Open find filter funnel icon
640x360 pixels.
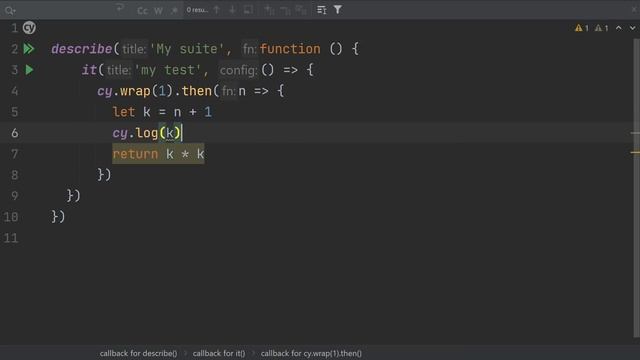(338, 9)
